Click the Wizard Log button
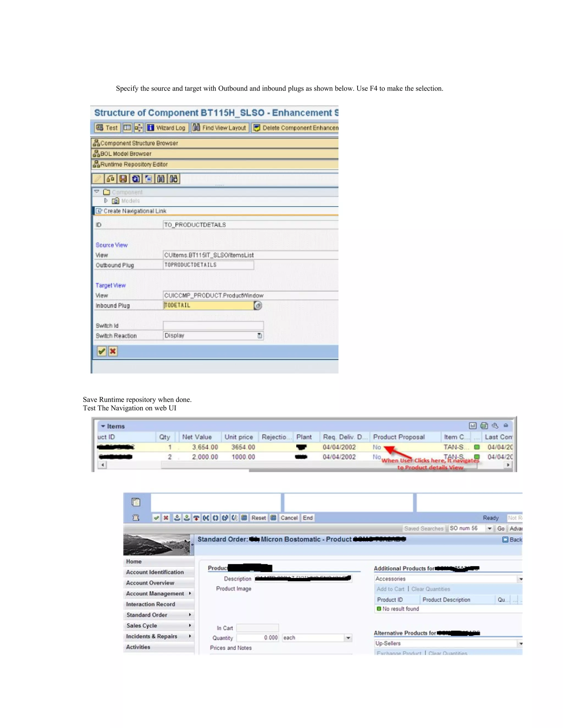 tap(167, 128)
